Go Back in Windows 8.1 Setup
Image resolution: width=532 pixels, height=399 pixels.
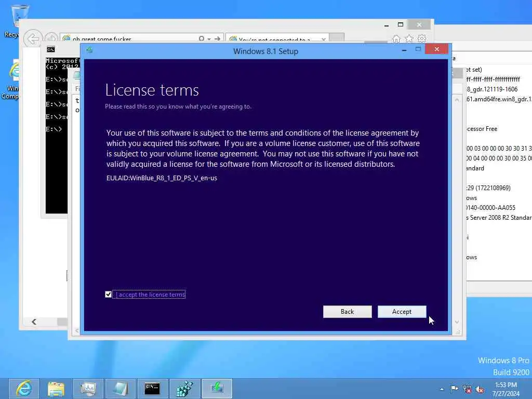[347, 312]
